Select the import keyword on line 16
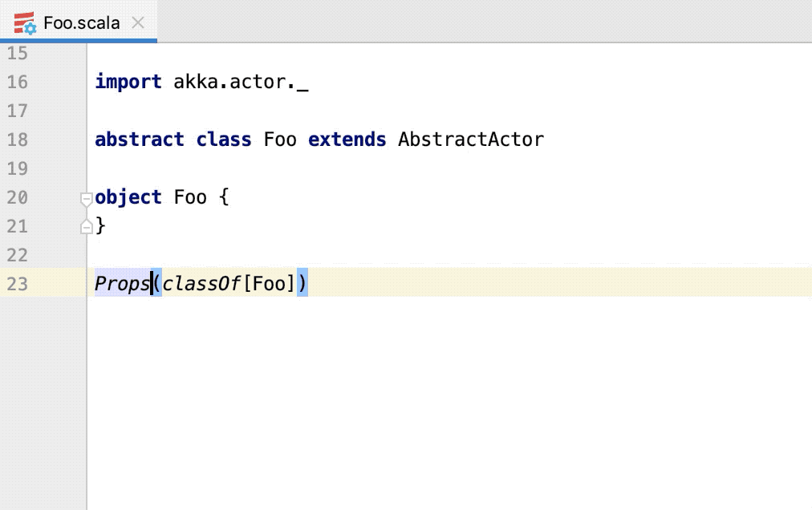This screenshot has width=812, height=510. pyautogui.click(x=128, y=81)
